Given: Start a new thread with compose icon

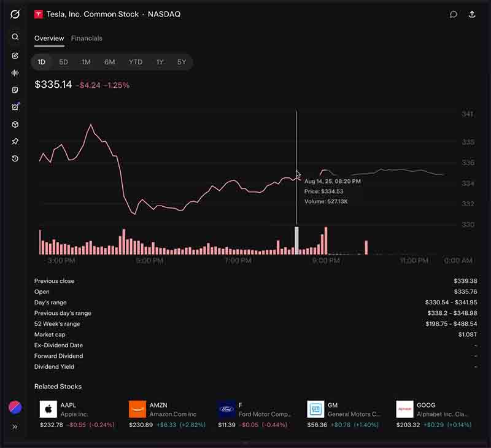Looking at the screenshot, I should 15,56.
